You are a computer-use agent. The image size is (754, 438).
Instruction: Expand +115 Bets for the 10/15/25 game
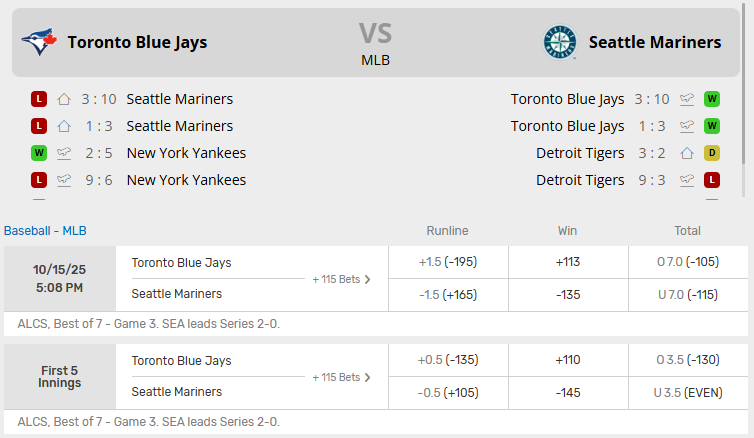click(341, 279)
